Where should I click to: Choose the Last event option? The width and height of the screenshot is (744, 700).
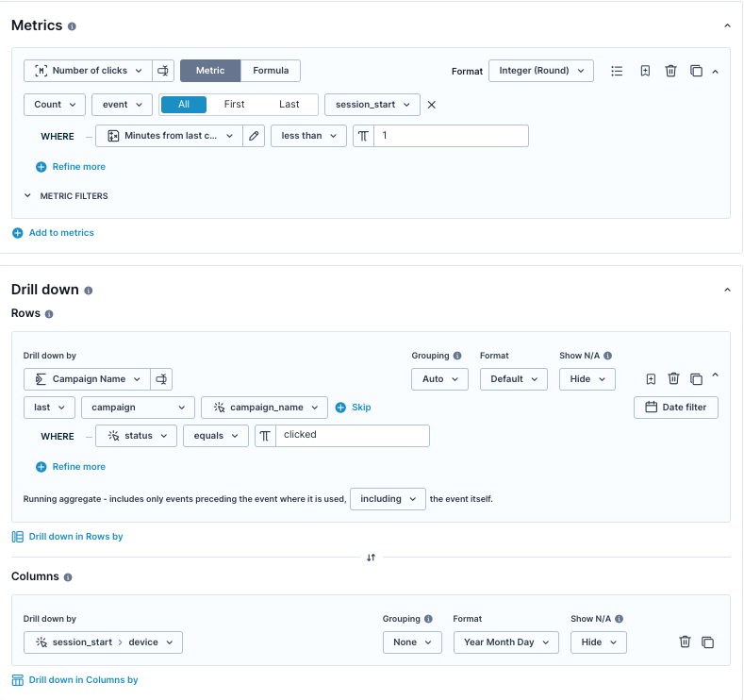coord(289,105)
